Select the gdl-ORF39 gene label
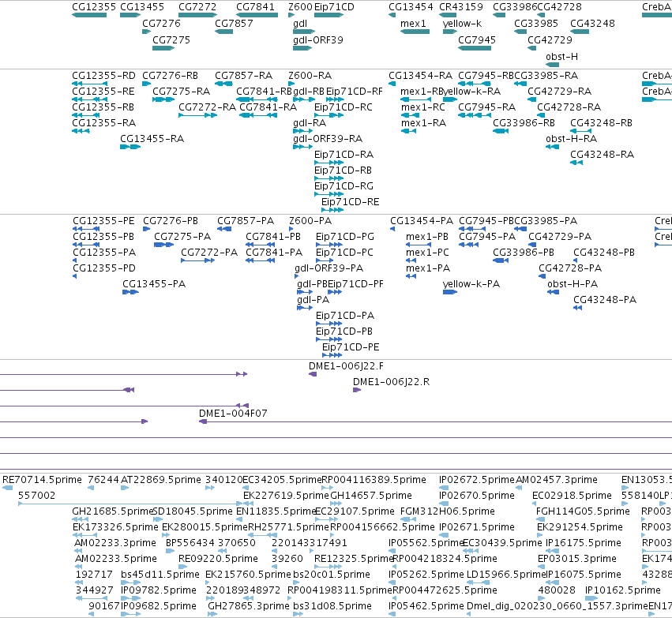Viewport: 672px width, 618px height. tap(318, 39)
